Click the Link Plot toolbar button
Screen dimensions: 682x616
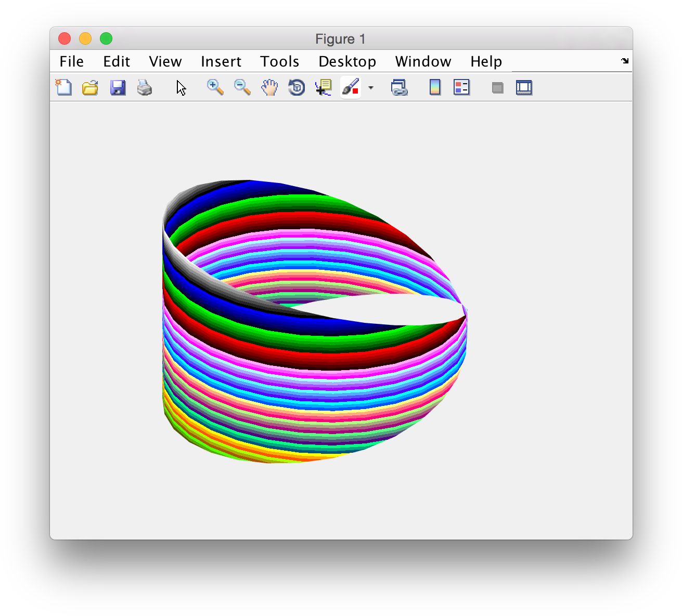pyautogui.click(x=399, y=87)
